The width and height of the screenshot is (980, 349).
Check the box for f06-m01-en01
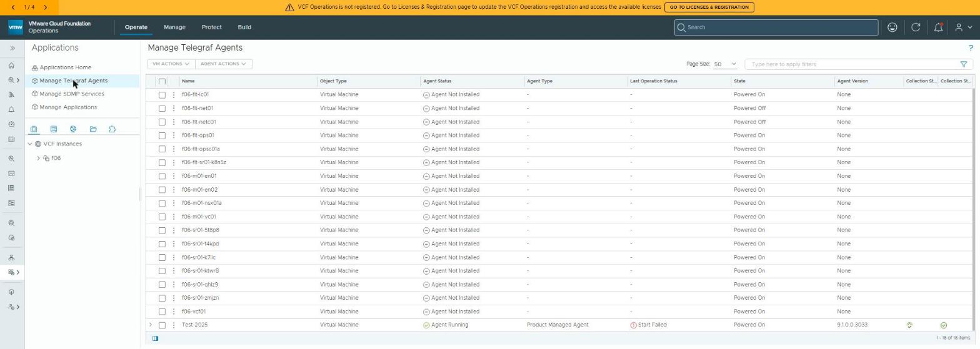[162, 176]
